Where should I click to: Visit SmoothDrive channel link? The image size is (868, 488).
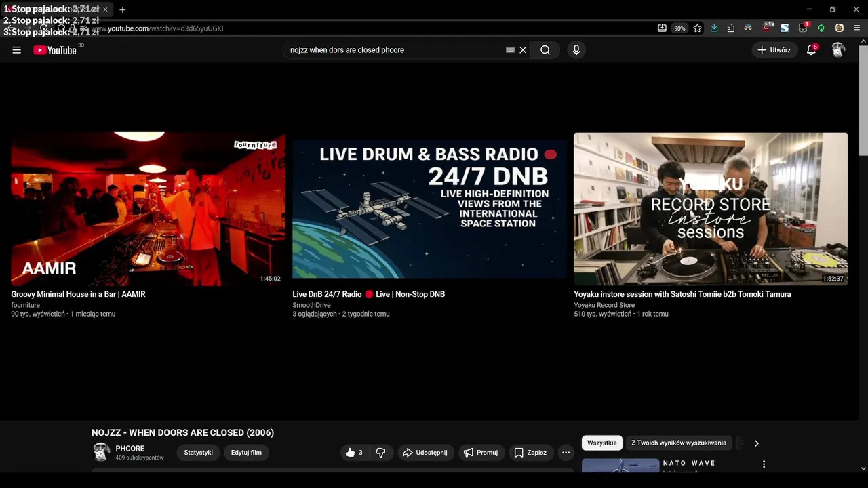tap(311, 306)
